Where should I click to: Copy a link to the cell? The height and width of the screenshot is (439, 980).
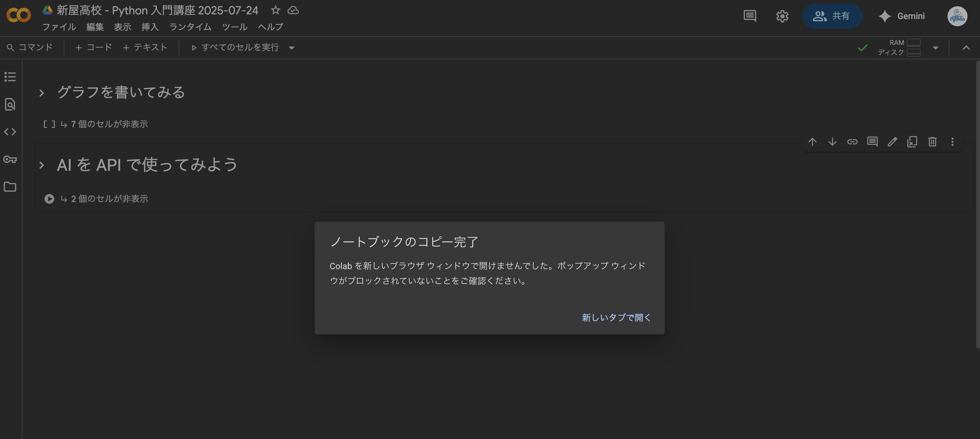tap(852, 142)
